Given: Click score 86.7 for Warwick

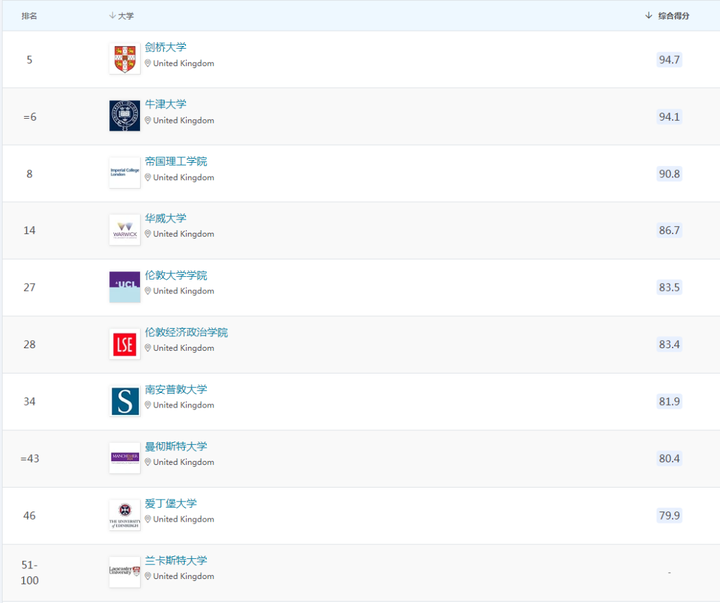Looking at the screenshot, I should pos(669,230).
